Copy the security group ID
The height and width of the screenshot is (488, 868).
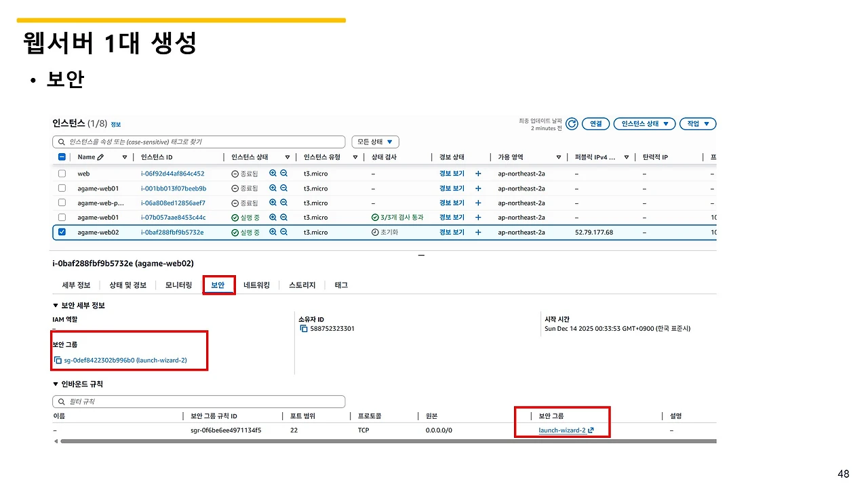click(58, 361)
